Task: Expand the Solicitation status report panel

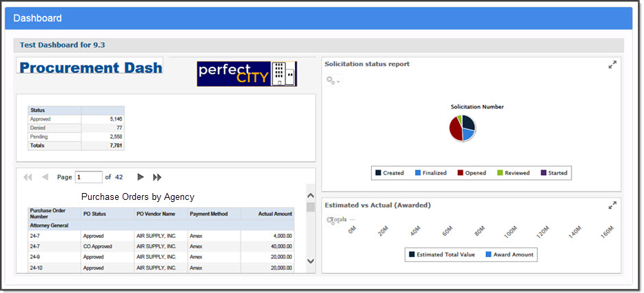Action: coord(612,65)
